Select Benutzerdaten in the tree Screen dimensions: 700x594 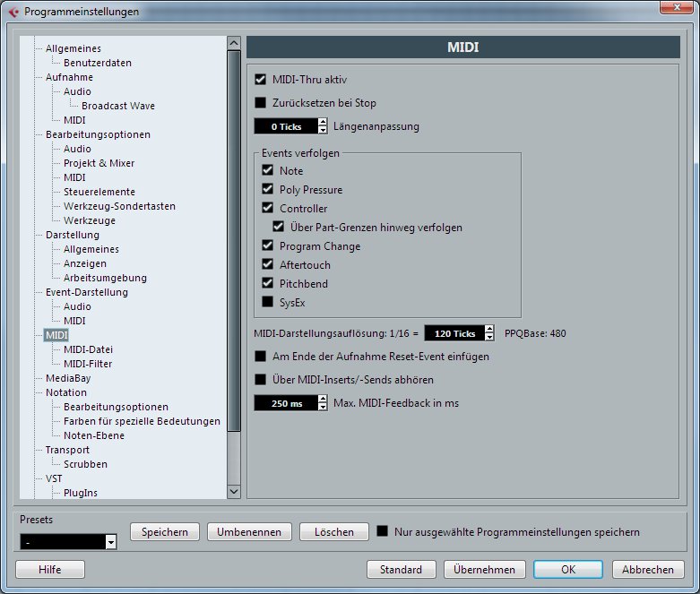(98, 63)
